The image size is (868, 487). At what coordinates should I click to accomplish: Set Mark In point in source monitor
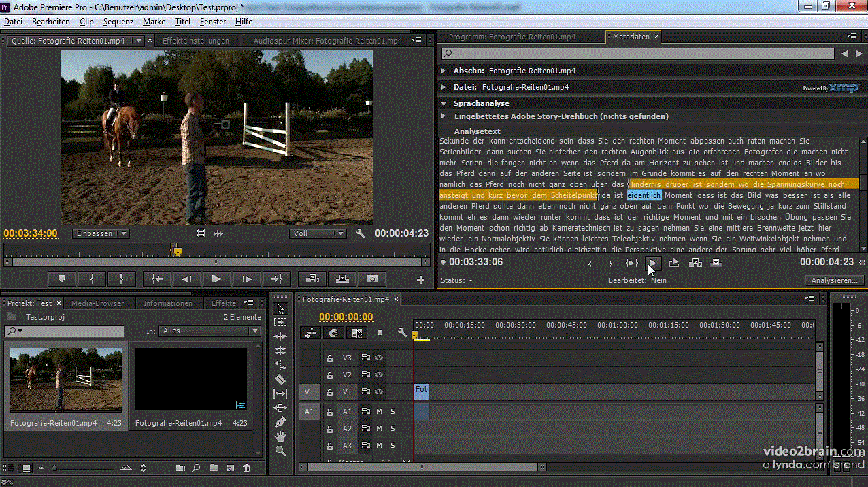[92, 279]
